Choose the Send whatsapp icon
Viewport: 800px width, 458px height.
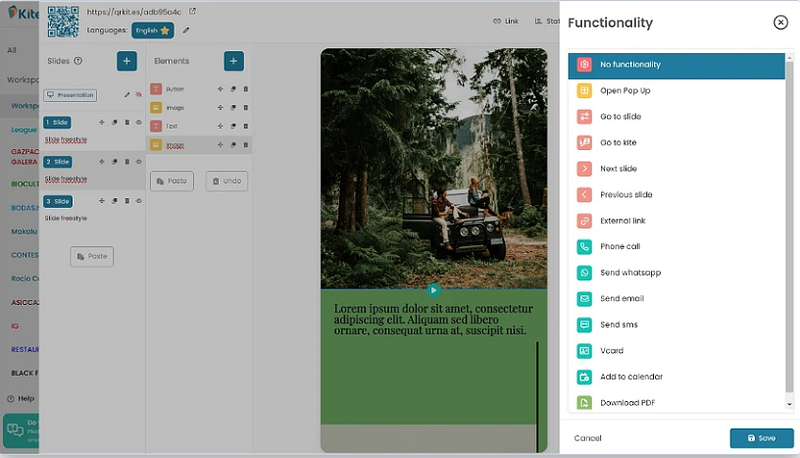click(x=584, y=272)
